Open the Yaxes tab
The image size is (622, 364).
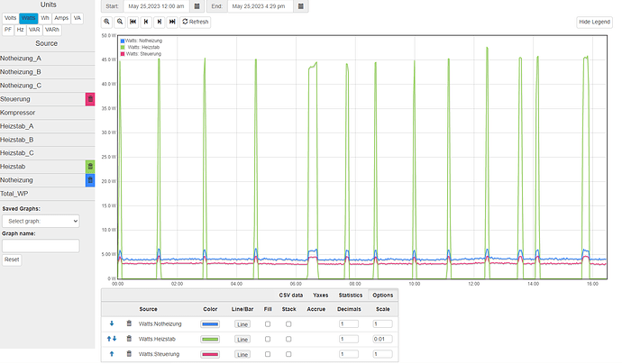pyautogui.click(x=321, y=295)
